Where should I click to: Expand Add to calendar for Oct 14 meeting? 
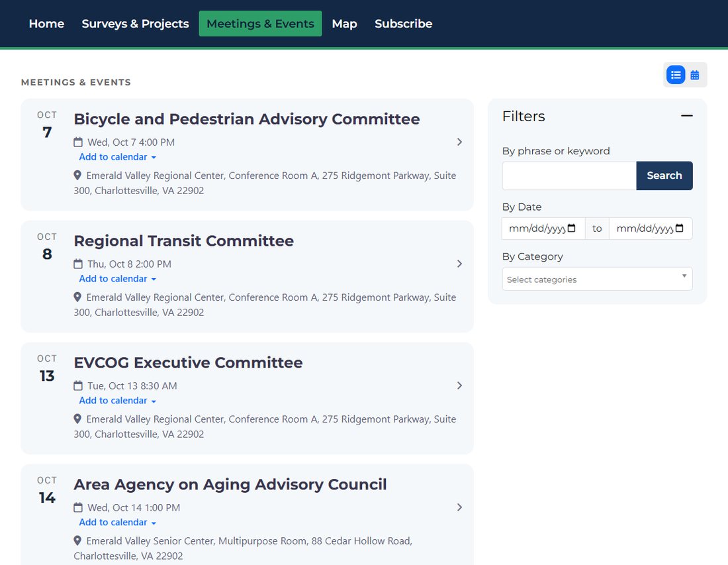117,522
